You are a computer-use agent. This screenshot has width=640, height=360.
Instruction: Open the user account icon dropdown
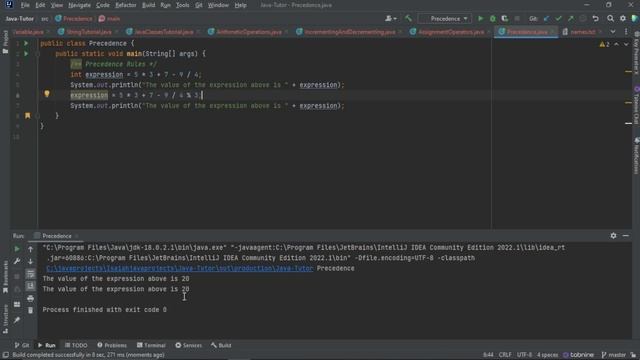tap(391, 19)
